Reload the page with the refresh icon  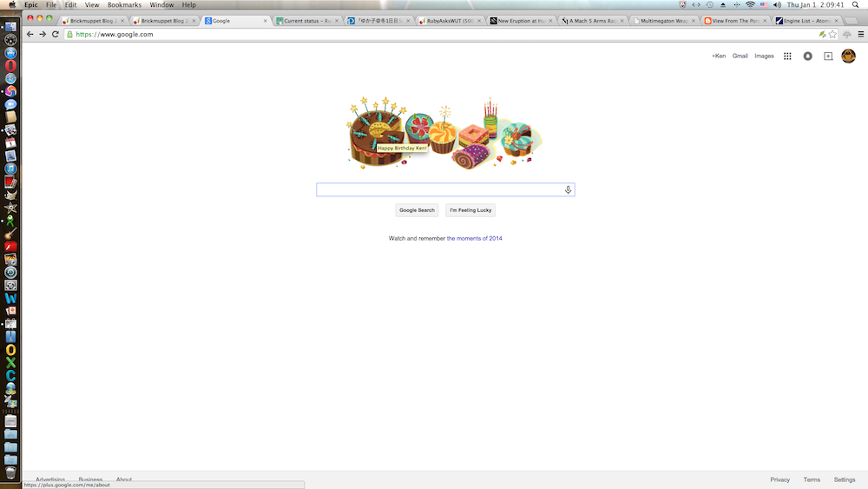coord(56,35)
